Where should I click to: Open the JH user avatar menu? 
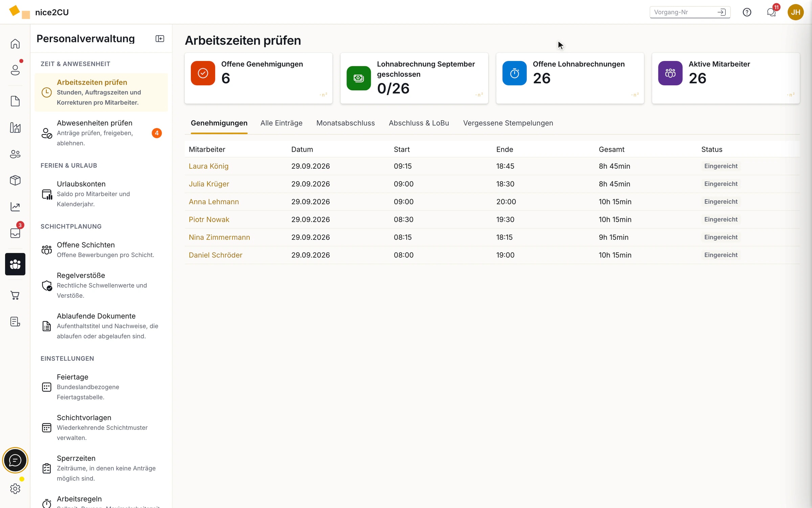(x=795, y=12)
